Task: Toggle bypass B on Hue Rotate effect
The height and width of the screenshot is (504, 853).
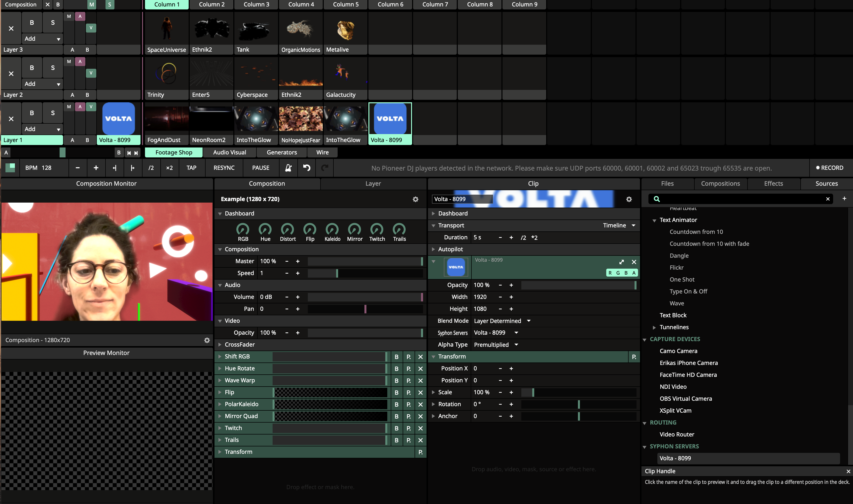Action: click(396, 368)
